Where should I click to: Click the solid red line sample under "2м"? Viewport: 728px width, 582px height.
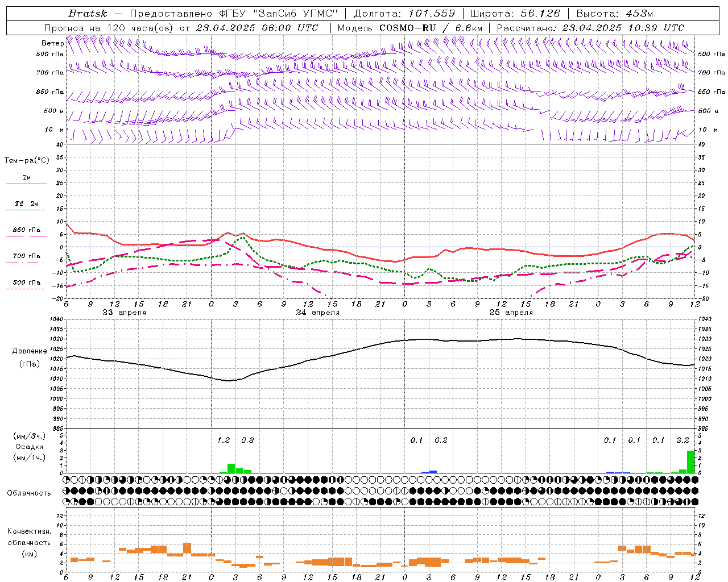[26, 184]
